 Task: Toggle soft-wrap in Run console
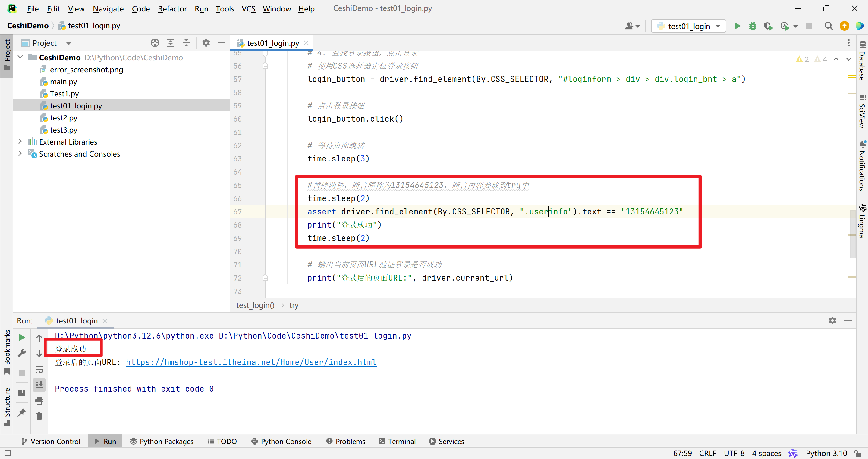click(39, 370)
